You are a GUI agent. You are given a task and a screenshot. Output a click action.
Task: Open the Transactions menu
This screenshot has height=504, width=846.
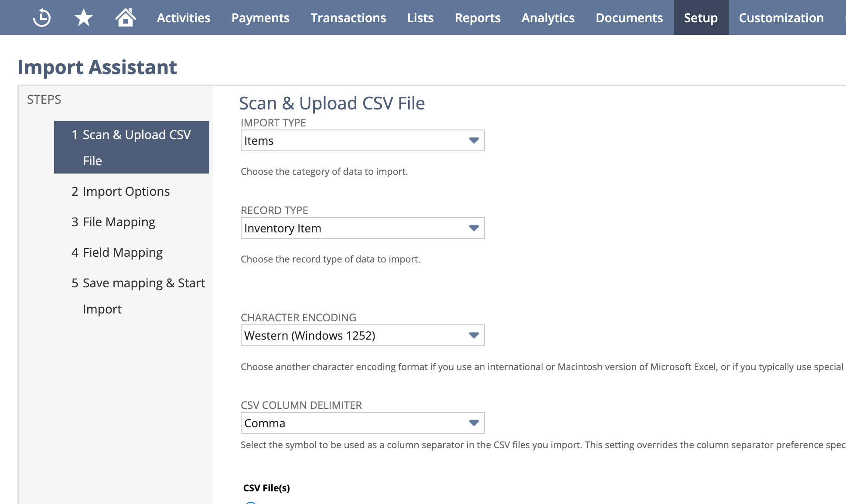point(348,18)
